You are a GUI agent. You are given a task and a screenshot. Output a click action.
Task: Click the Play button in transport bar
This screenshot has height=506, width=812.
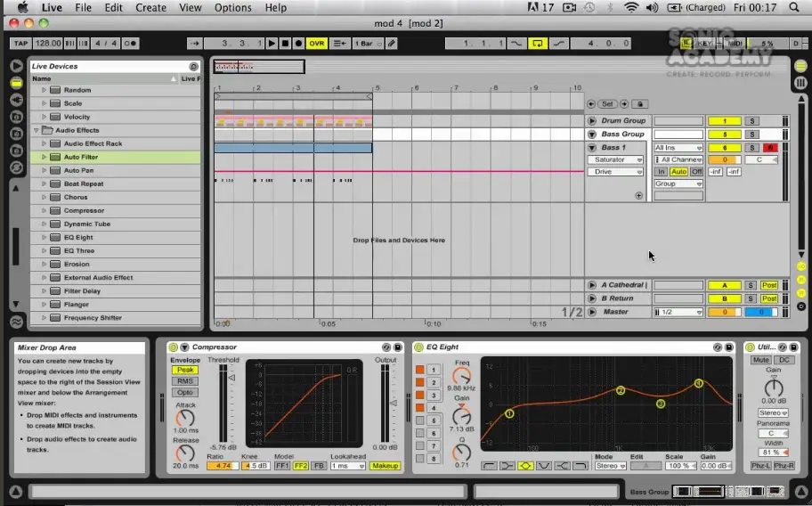tap(272, 44)
